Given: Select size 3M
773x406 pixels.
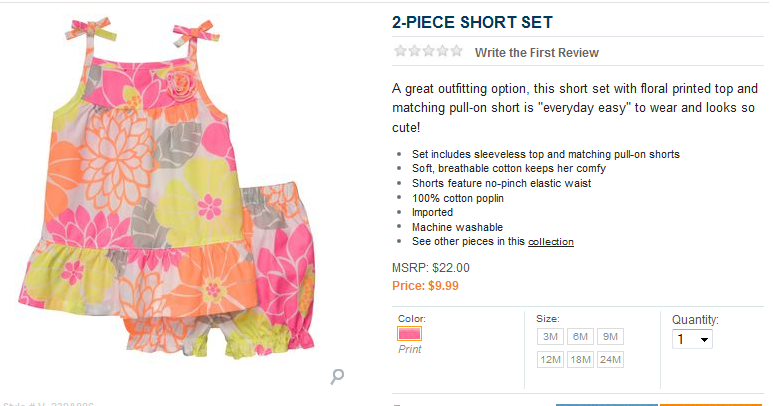Looking at the screenshot, I should tap(551, 337).
